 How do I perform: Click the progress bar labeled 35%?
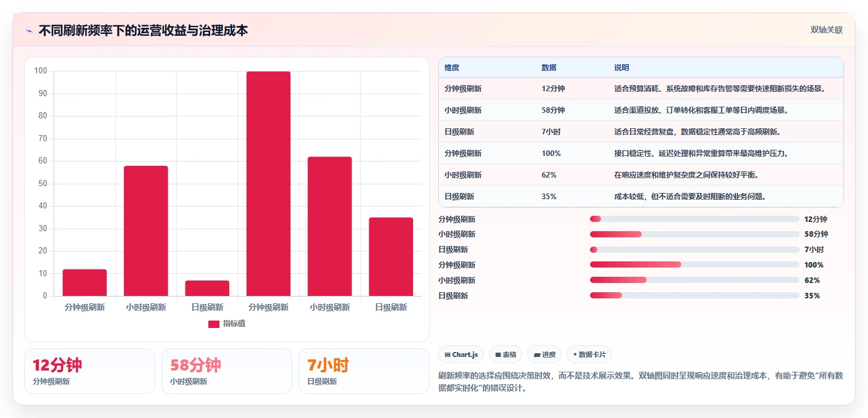tap(694, 296)
